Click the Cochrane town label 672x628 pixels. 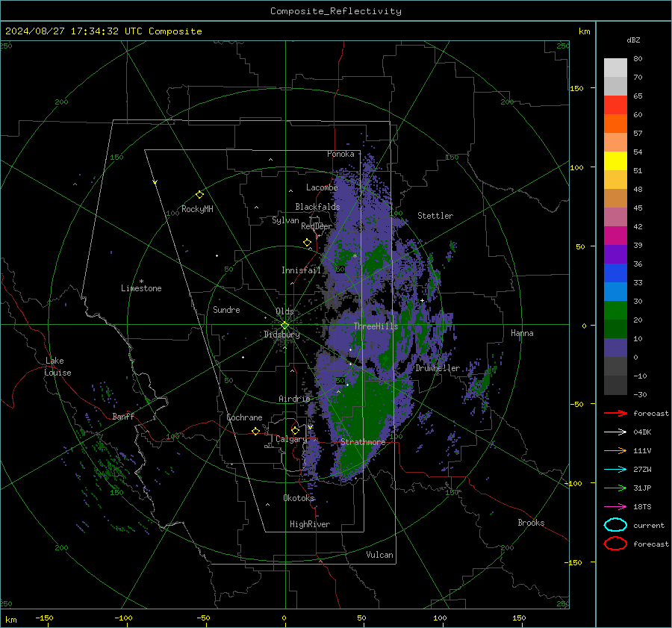(244, 417)
